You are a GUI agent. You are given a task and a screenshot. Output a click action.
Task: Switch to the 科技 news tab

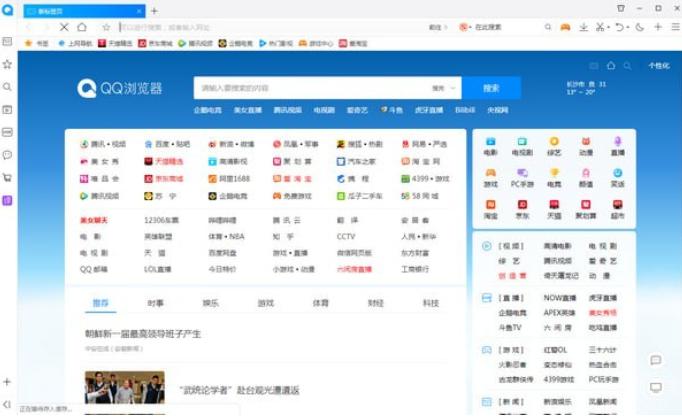(x=431, y=303)
